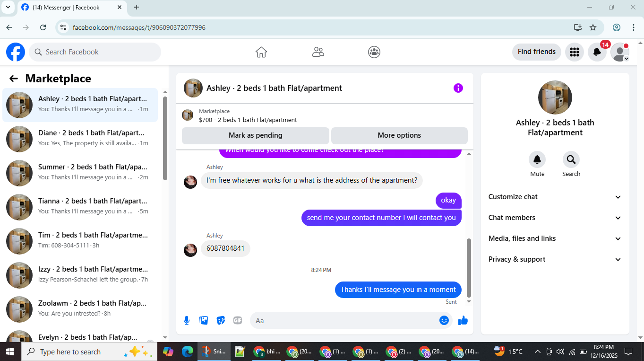Expand the Chat members section
Image resolution: width=644 pixels, height=361 pixels.
point(555,218)
